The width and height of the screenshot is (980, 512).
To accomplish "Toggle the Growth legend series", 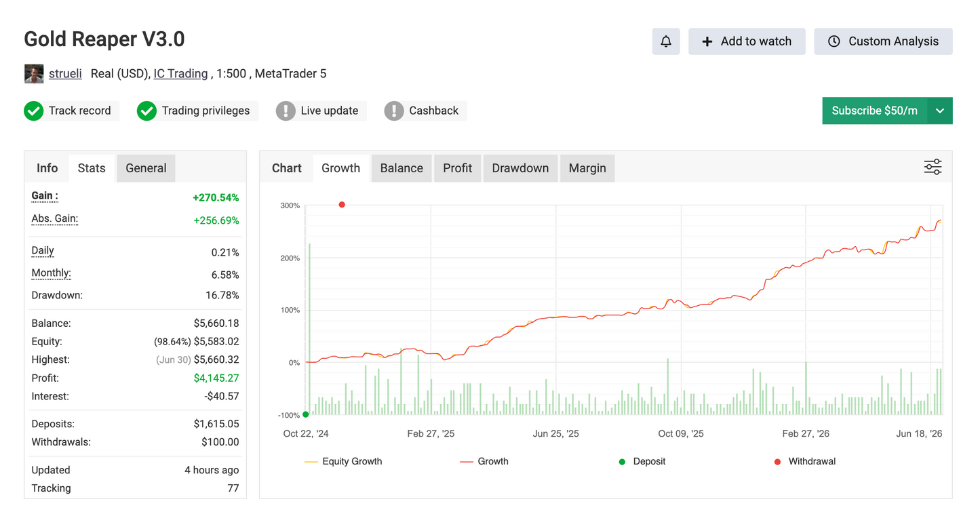I will tap(484, 461).
